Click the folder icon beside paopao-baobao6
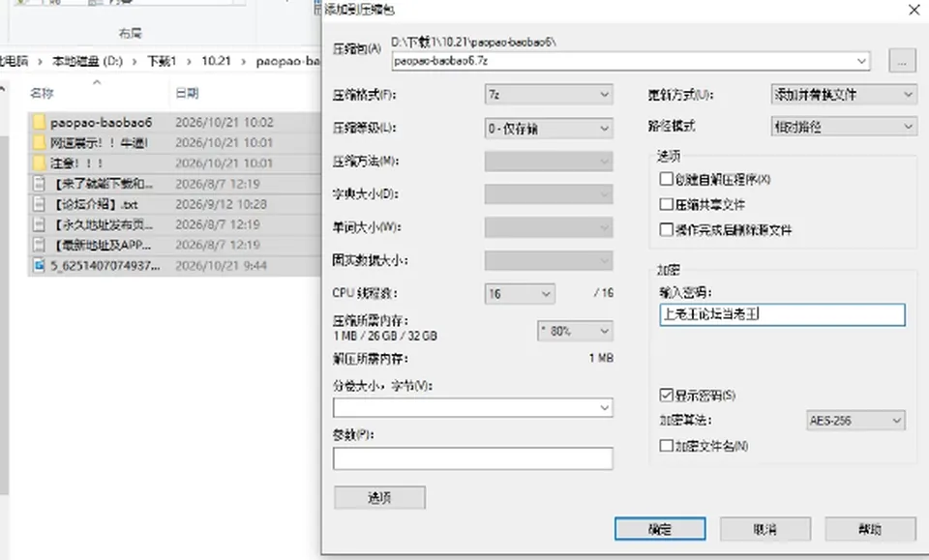The width and height of the screenshot is (929, 560). click(39, 122)
